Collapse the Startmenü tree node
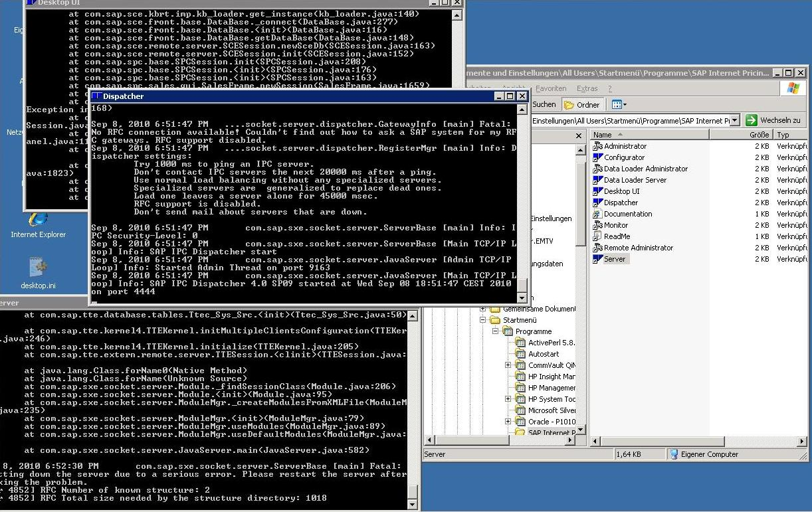The width and height of the screenshot is (812, 512). coord(484,320)
